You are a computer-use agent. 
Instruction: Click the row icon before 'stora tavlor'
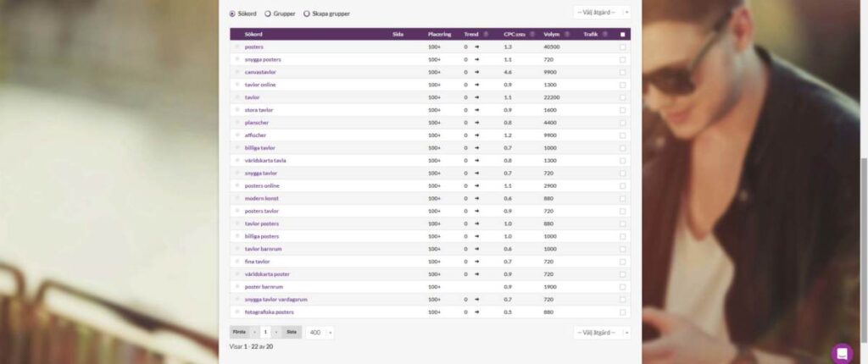point(237,110)
